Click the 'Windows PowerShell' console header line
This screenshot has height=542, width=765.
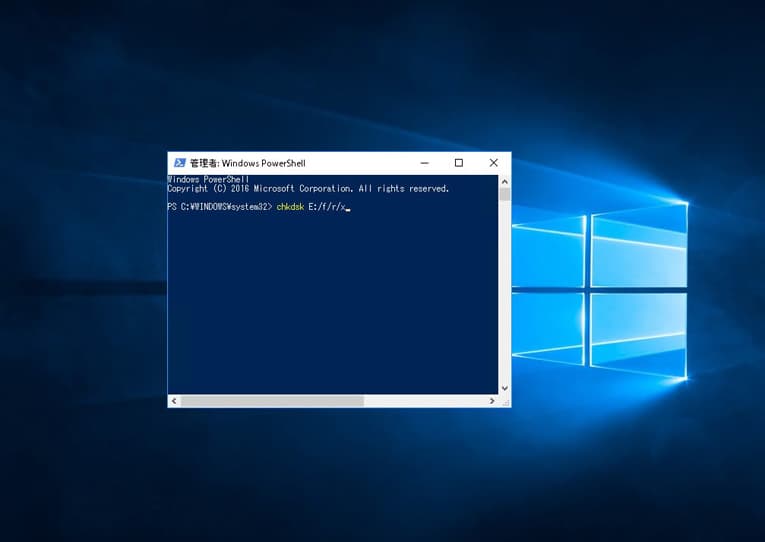(208, 180)
